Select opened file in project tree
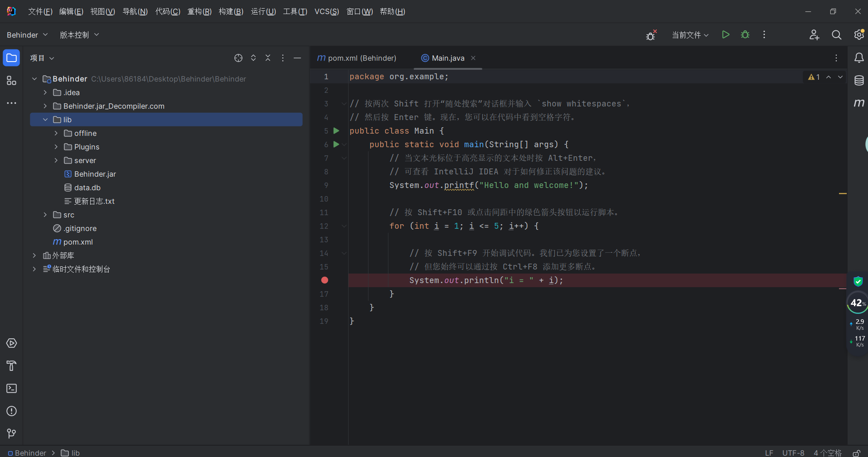Screen dimensions: 868x457 click(x=238, y=58)
